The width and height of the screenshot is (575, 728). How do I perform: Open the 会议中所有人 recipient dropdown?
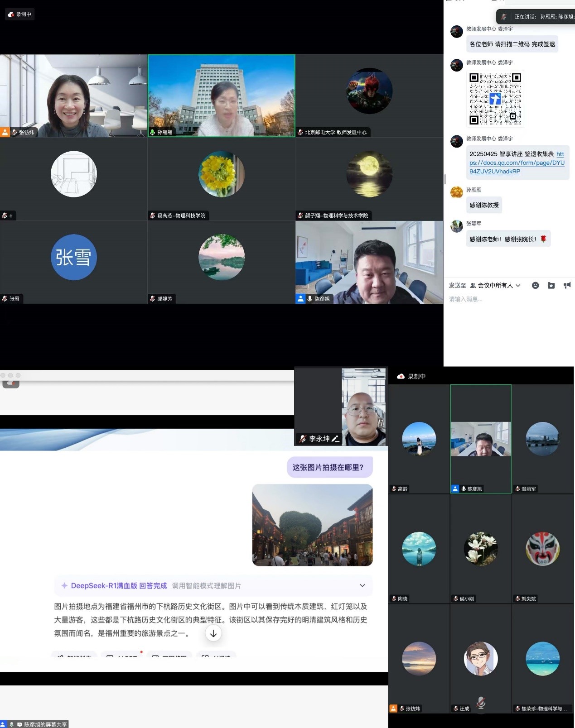click(x=495, y=285)
